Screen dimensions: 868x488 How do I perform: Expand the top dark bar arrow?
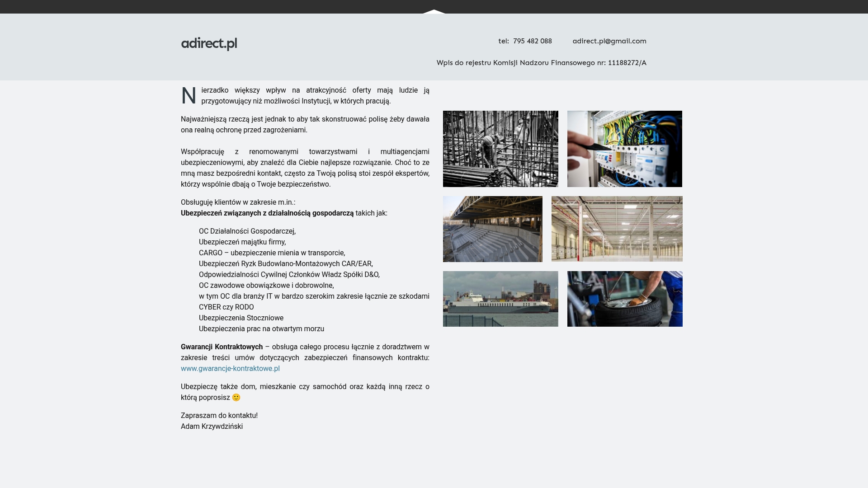click(434, 11)
